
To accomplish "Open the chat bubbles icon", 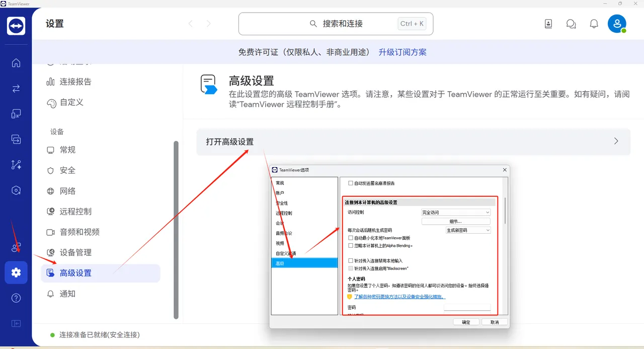I will click(x=571, y=24).
